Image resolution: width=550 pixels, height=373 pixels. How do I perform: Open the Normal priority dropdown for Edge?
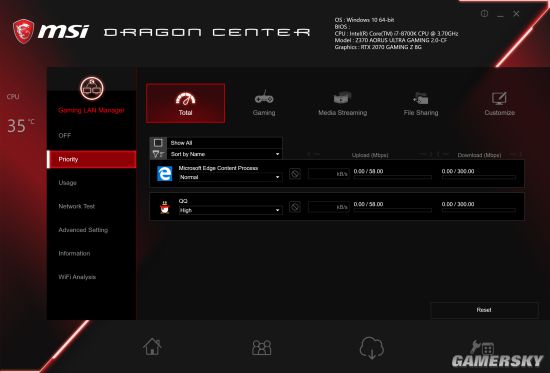point(230,177)
